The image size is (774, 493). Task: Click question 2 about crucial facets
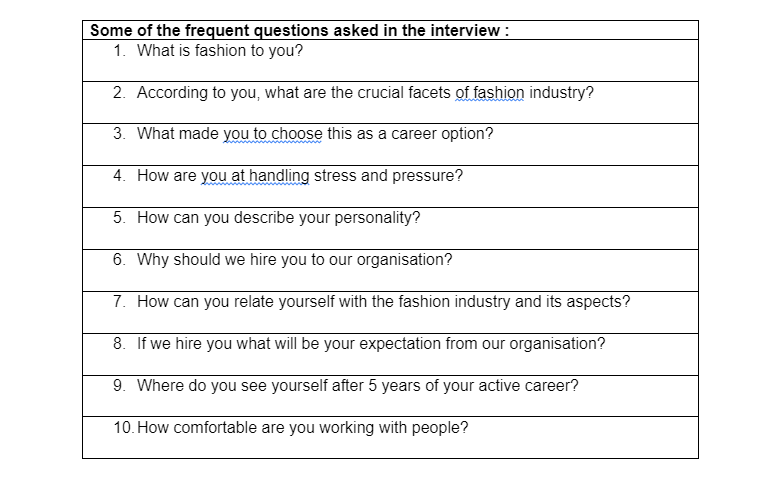365,93
